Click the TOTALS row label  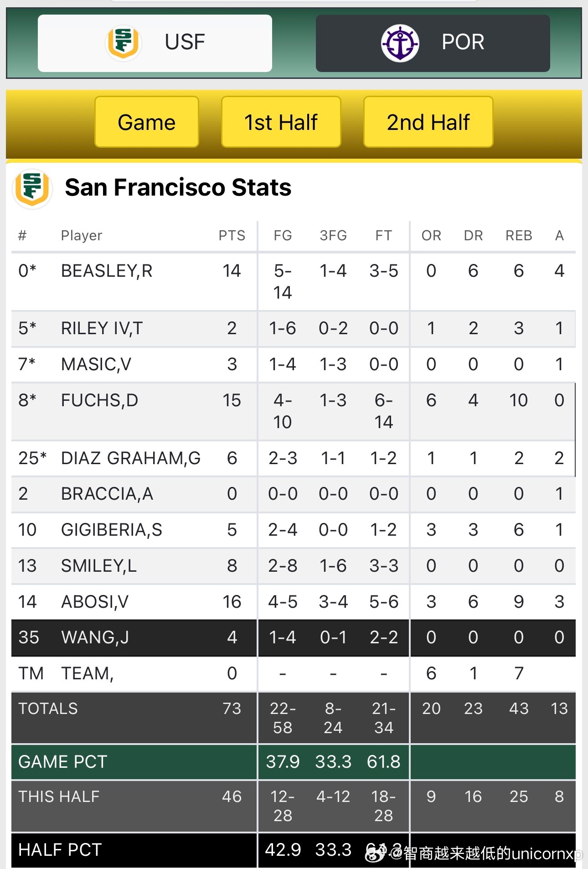tap(48, 709)
